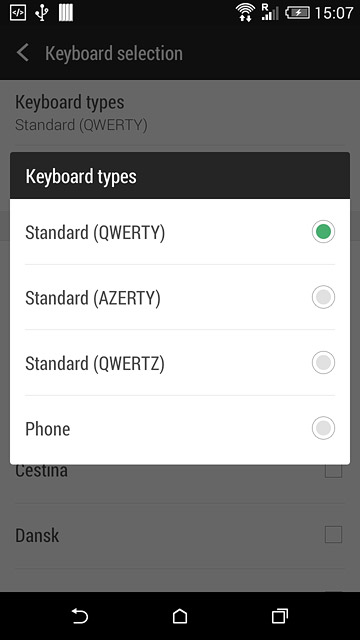Open recent apps from the navigation bar

280,616
